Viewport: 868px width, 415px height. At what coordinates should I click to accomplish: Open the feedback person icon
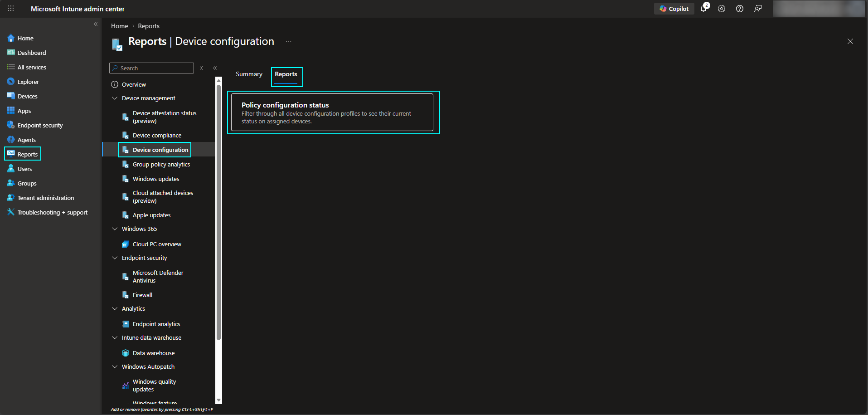click(758, 9)
